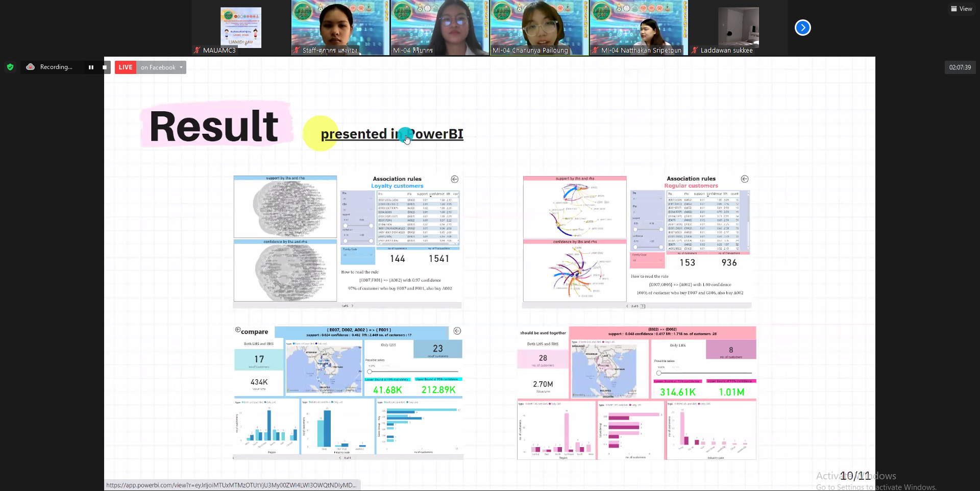Select Laddawan sukkee video thumbnail
The width and height of the screenshot is (980, 491).
pyautogui.click(x=739, y=28)
